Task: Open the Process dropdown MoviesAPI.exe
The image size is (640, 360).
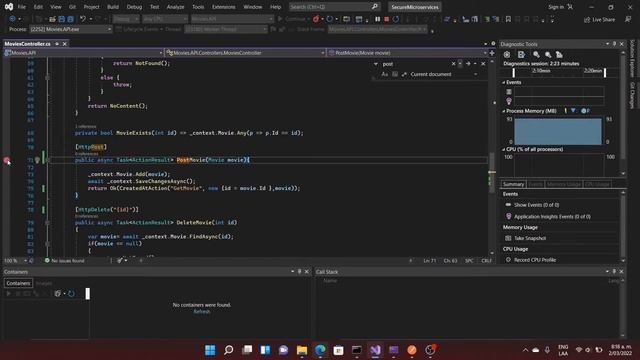Action: pyautogui.click(x=70, y=29)
